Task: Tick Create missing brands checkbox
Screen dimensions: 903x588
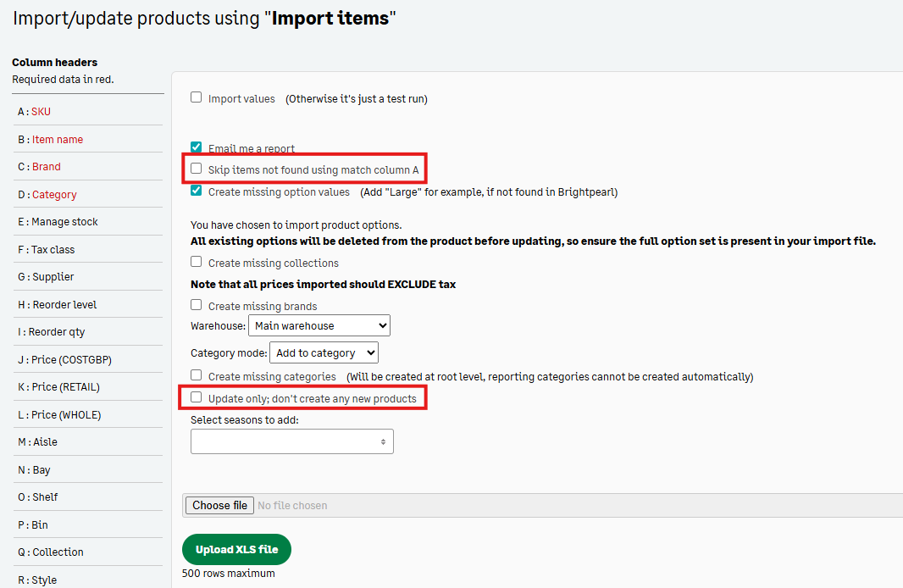Action: coord(197,305)
